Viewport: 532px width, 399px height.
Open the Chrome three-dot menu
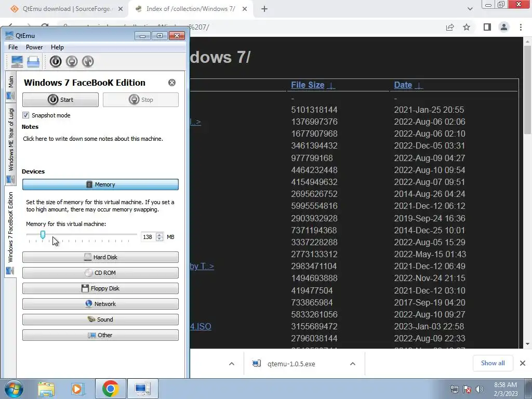(x=521, y=27)
